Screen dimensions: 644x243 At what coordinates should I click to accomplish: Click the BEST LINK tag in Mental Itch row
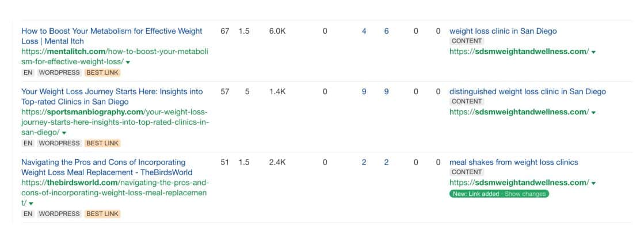tap(102, 72)
